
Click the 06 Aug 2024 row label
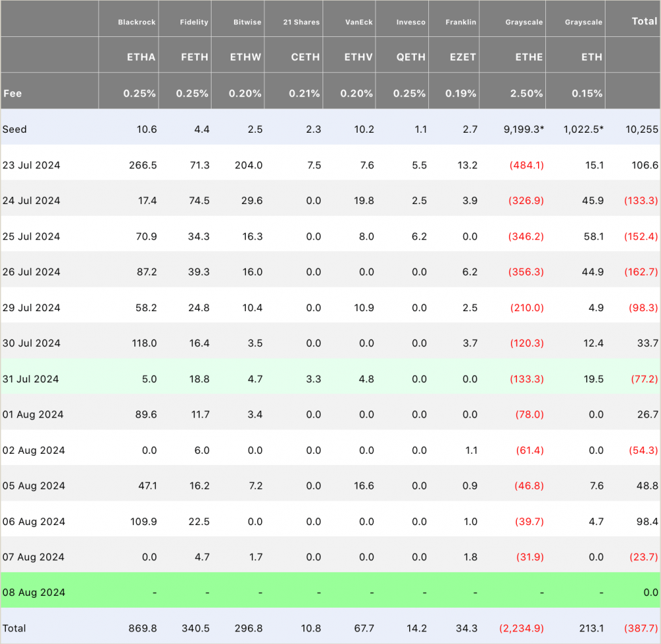pos(34,521)
